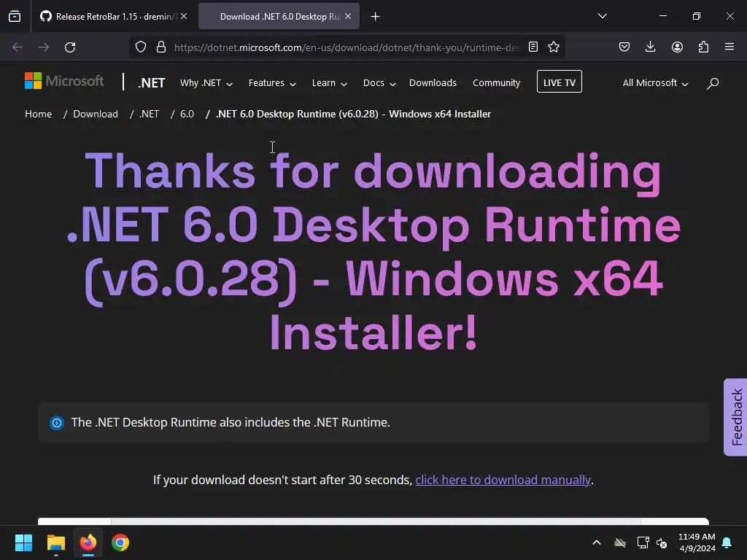Select the Firefox taskbar icon
The width and height of the screenshot is (747, 560).
pyautogui.click(x=88, y=542)
